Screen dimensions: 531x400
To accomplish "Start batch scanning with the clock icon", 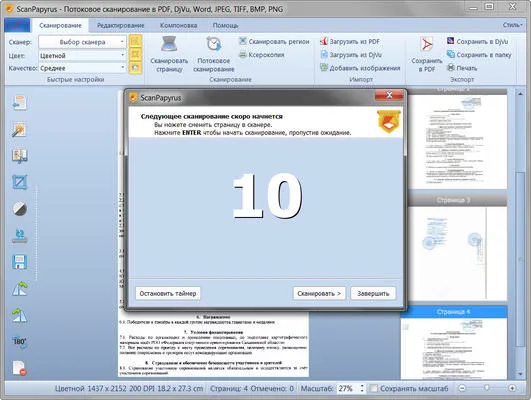I will [214, 44].
